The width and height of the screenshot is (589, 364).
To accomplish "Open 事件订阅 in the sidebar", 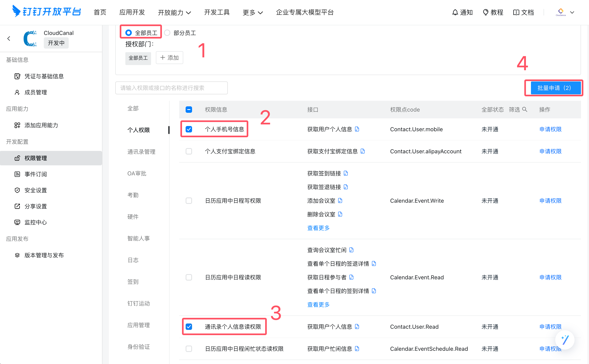I will [x=36, y=174].
